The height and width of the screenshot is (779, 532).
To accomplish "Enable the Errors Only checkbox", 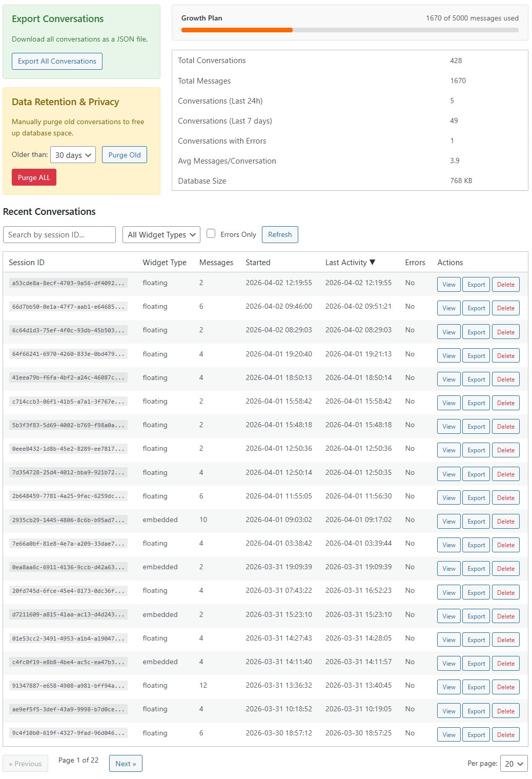I will tap(211, 234).
